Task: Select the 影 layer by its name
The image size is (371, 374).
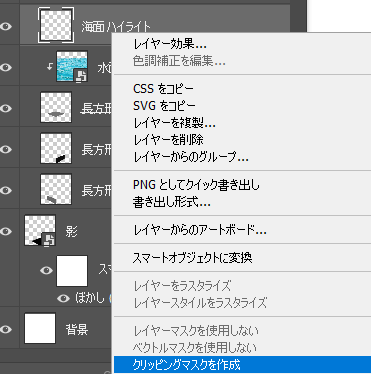Action: (72, 231)
